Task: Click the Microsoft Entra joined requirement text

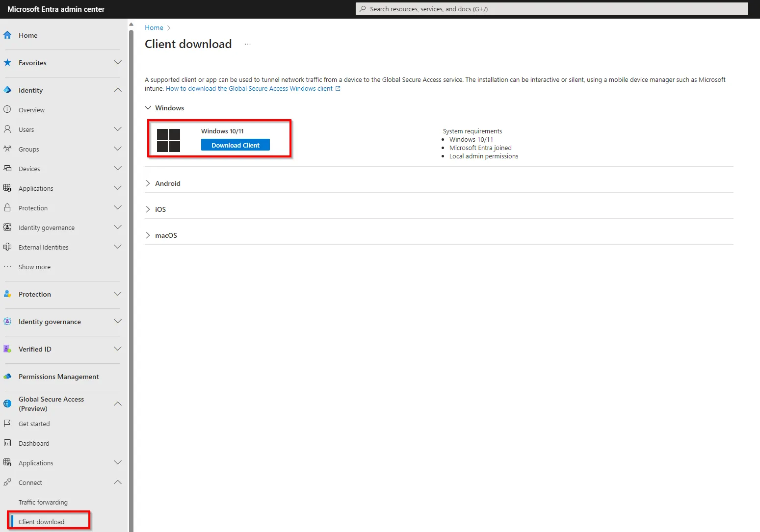Action: click(x=480, y=148)
